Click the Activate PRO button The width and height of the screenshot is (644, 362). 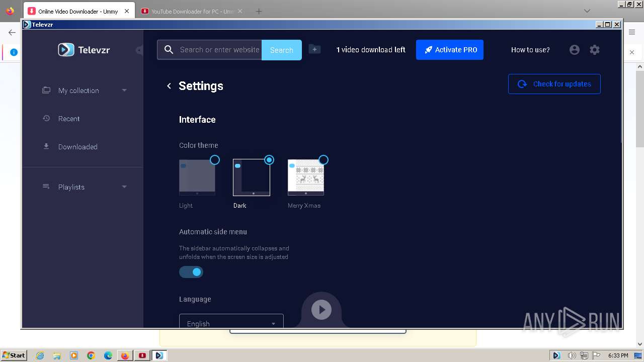click(x=450, y=50)
